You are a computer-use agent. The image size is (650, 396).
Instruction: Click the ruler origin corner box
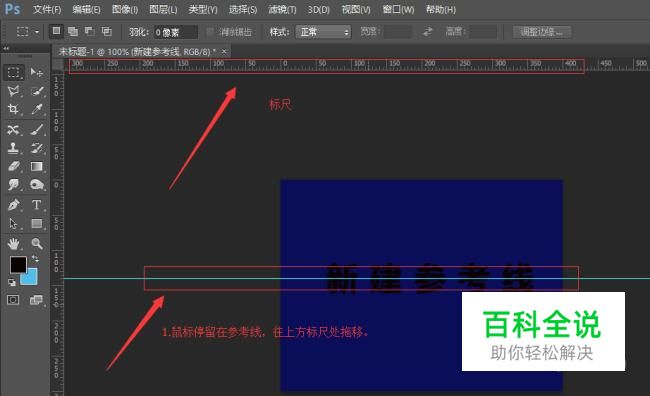pyautogui.click(x=57, y=65)
